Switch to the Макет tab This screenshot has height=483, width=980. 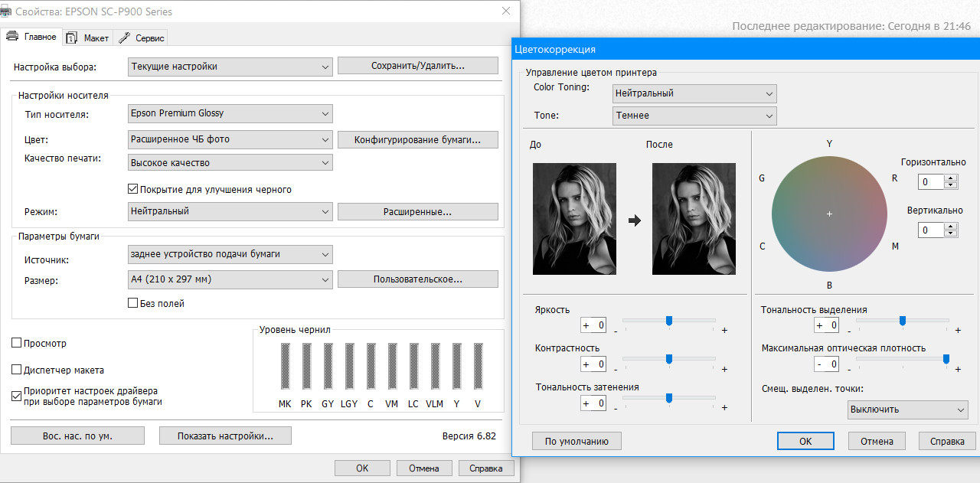click(x=89, y=38)
